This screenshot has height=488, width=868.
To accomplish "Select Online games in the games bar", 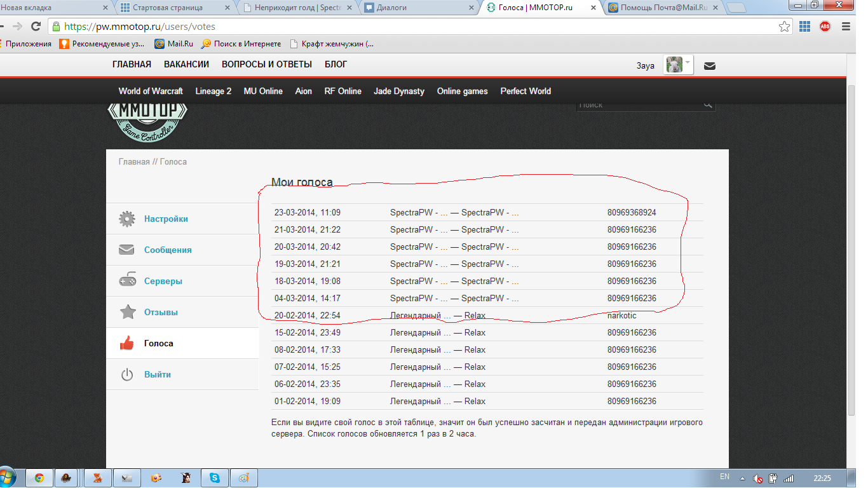I will pos(463,91).
